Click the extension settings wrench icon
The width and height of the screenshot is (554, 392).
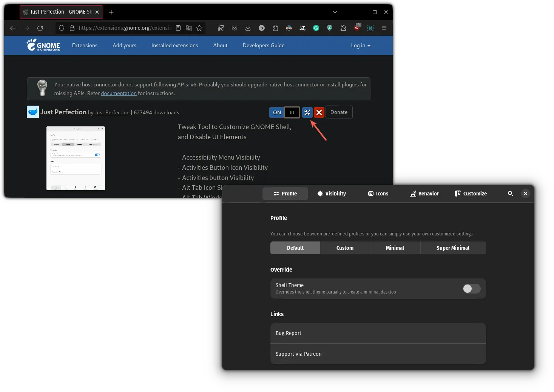(307, 112)
